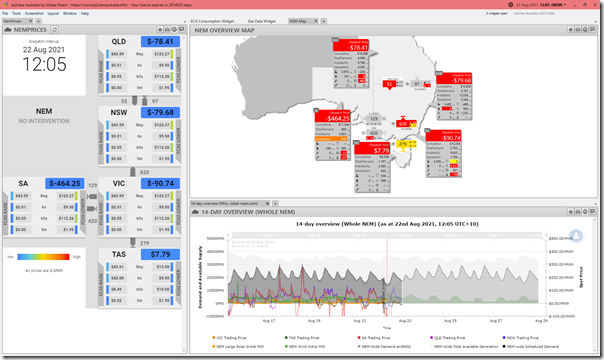The width and height of the screenshot is (604, 360).
Task: Click the SA price box $-464.25
Action: click(65, 183)
